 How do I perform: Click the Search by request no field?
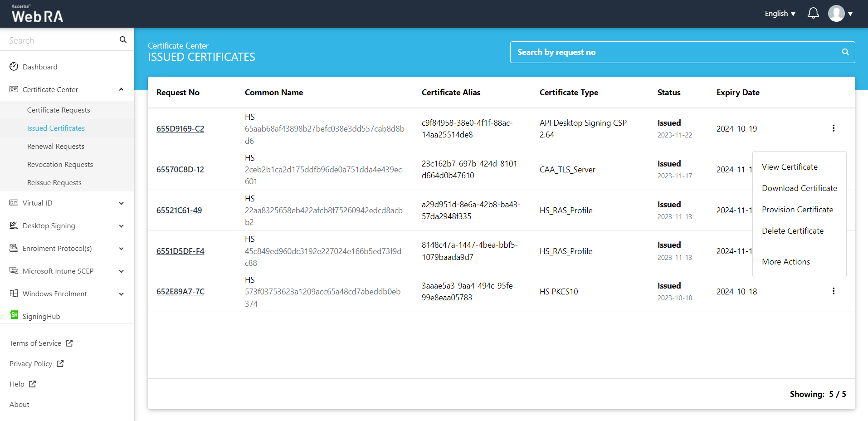pos(676,52)
